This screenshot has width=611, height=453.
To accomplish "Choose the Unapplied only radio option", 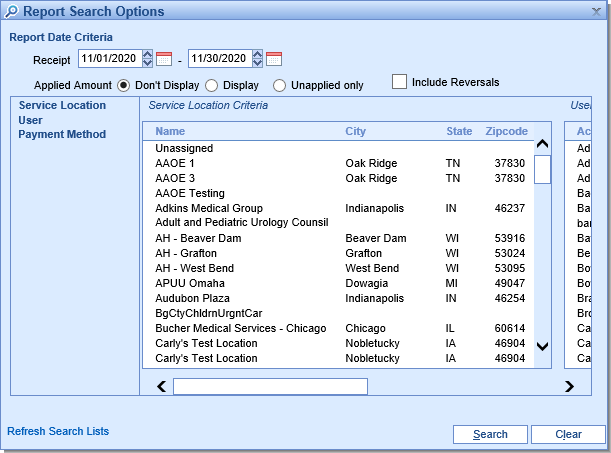I will 280,85.
